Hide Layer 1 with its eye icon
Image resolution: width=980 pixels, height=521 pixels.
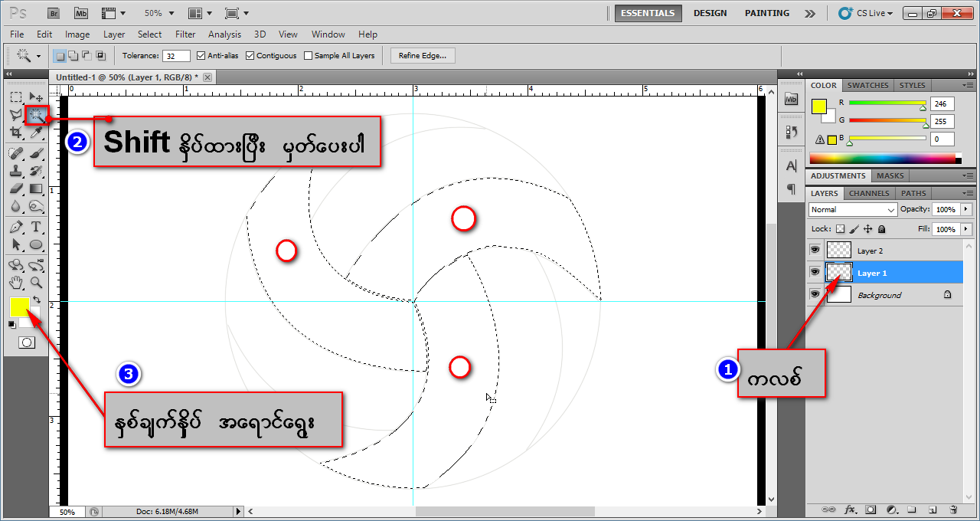coord(815,272)
